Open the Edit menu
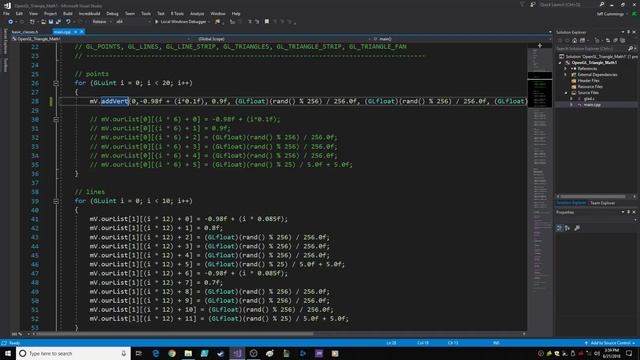640x360 pixels. 19,13
